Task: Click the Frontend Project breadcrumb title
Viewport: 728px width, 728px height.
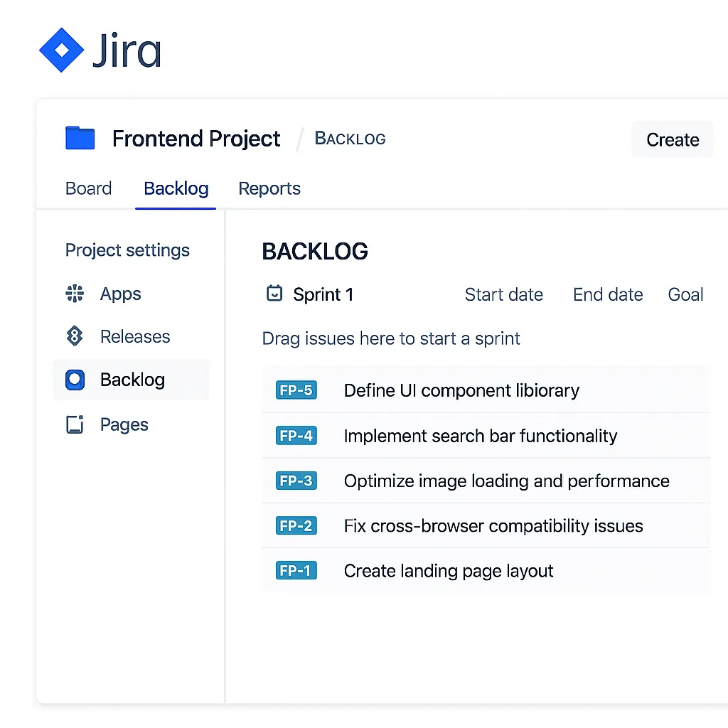Action: pos(196,139)
